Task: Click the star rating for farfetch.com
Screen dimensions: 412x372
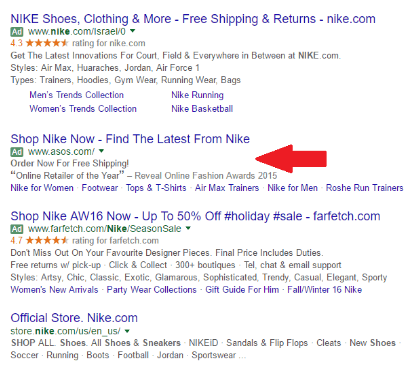Action: click(47, 240)
